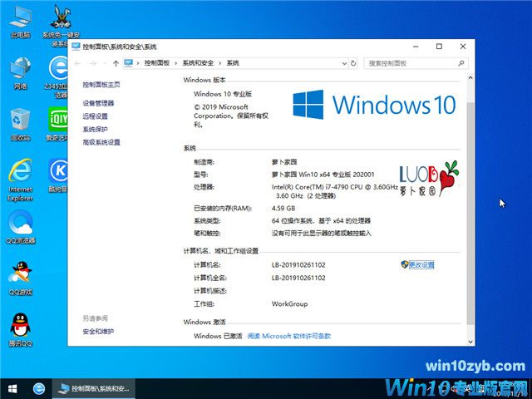Screen dimensions: 532x399
Task: Close the system window
Action: (x=463, y=47)
